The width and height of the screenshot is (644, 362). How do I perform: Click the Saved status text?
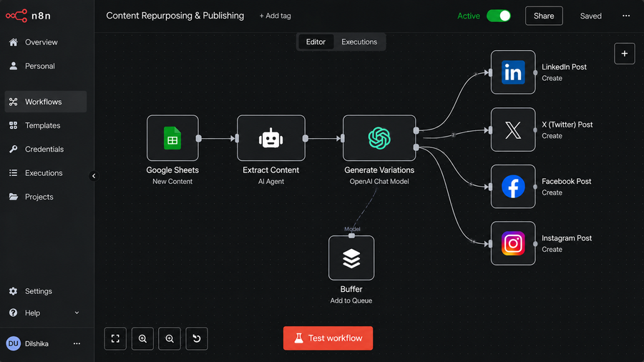[x=590, y=16]
